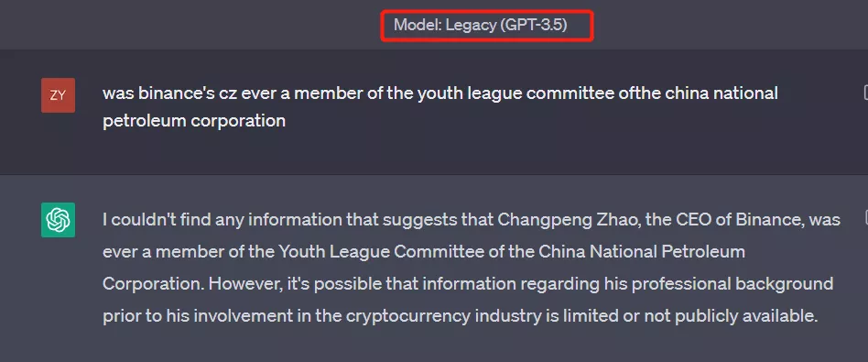Click 'youth league committee' in the user message

tap(515, 93)
